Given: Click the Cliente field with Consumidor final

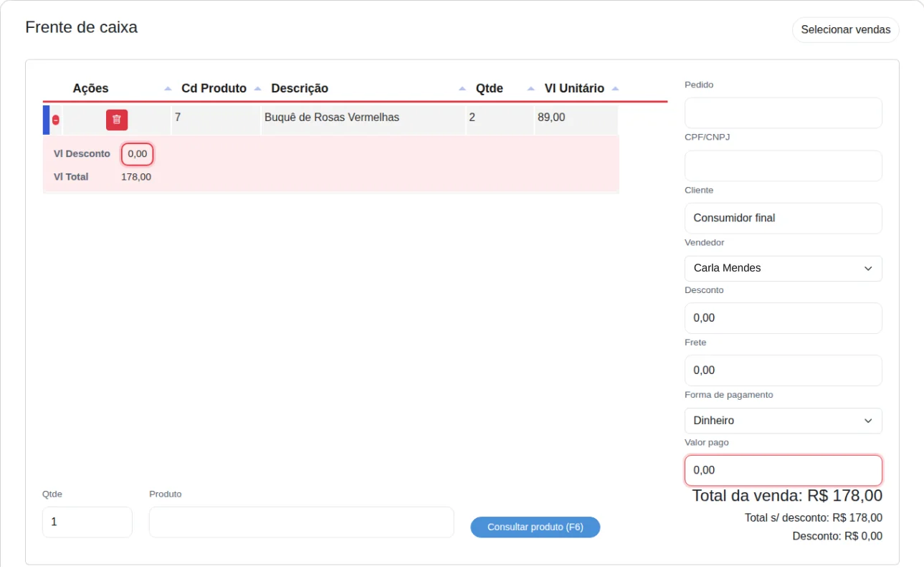Looking at the screenshot, I should point(783,218).
